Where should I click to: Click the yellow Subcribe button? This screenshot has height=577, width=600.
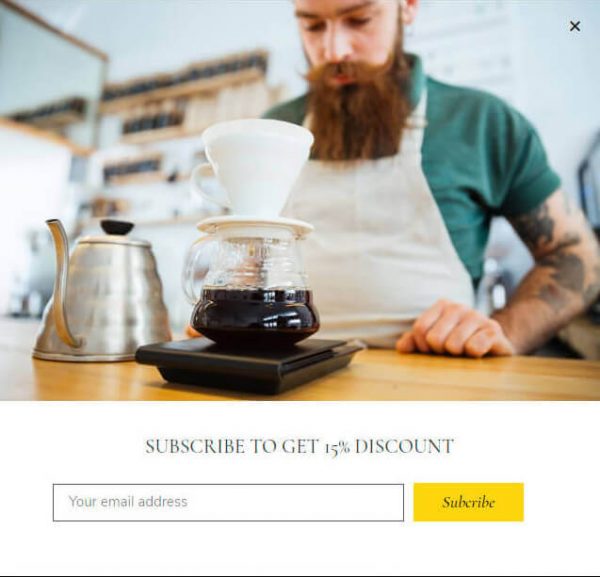(x=468, y=502)
